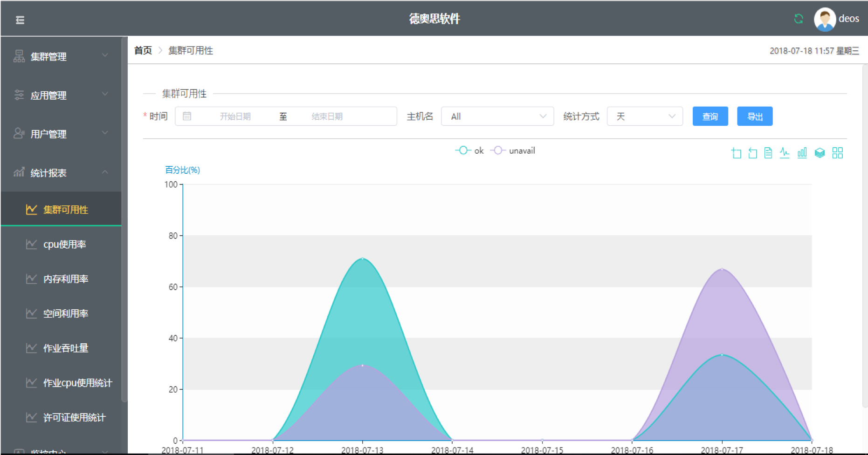
Task: Click the 百分比(%) axis label
Action: 182,170
